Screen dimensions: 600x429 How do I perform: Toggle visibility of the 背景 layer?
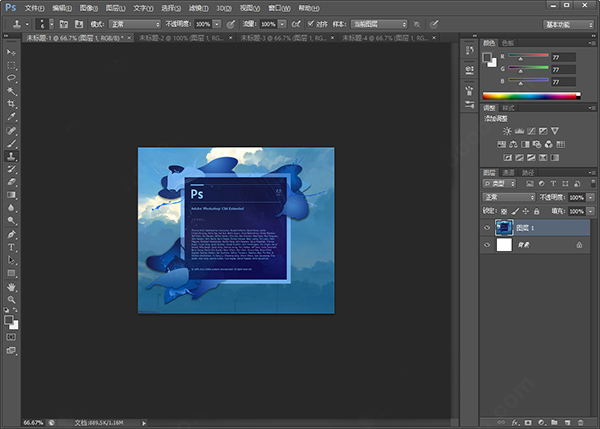[x=487, y=244]
